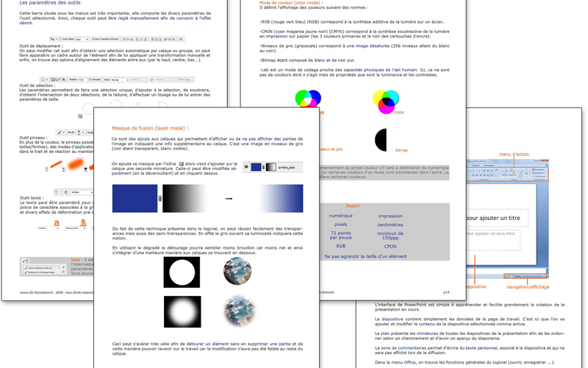Click the blue phrase 'image désaturée'
Image resolution: width=588 pixels, height=368 pixels.
(373, 46)
